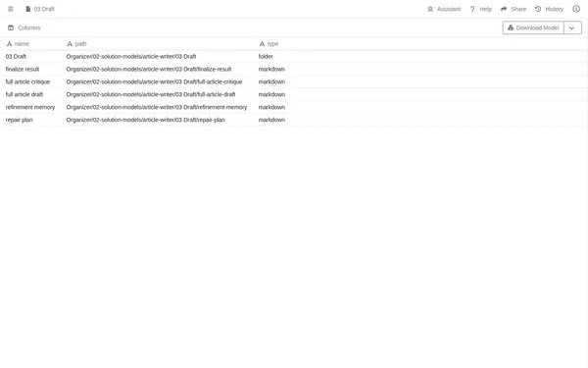Sort by the name column header

coord(18,44)
